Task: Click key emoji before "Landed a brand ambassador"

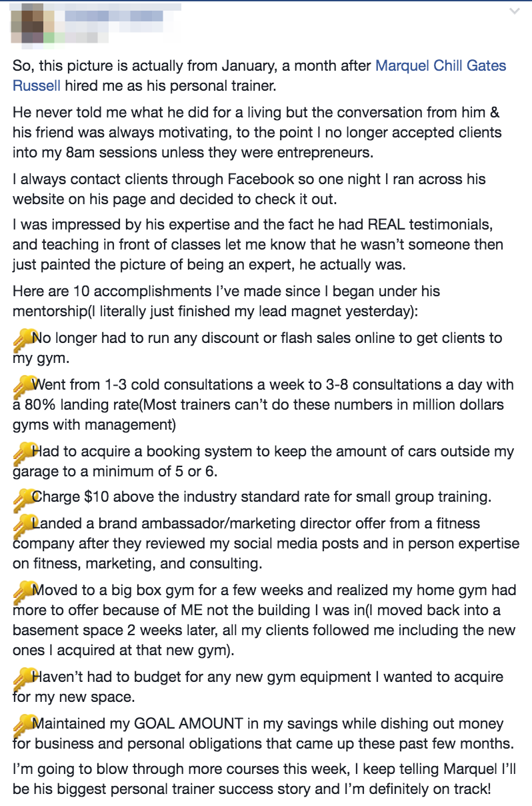Action: click(x=23, y=524)
